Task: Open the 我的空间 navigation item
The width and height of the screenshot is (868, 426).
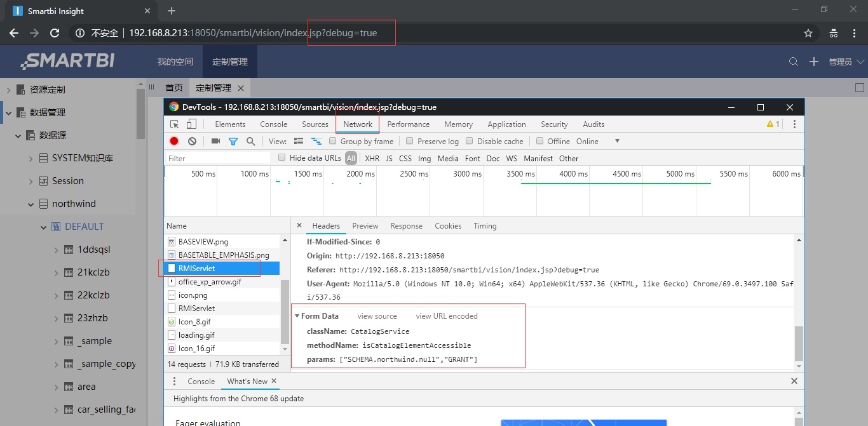Action: click(x=175, y=62)
